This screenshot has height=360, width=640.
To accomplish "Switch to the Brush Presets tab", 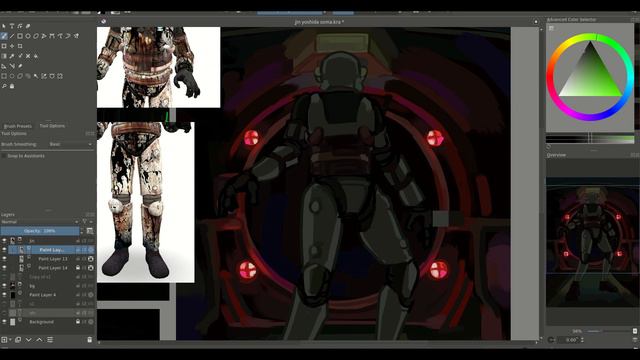I will (18, 126).
